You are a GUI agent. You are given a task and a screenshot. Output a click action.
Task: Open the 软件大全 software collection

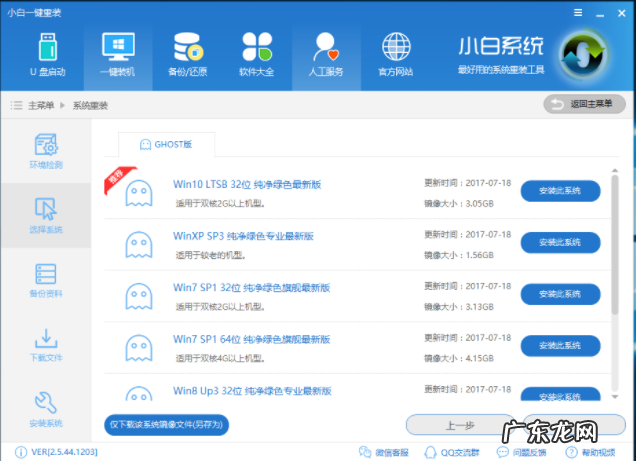(257, 56)
